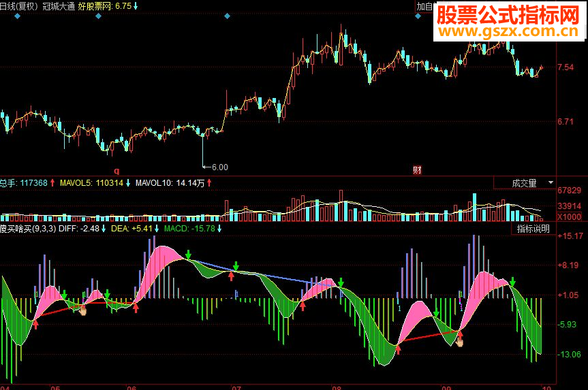Select the 日线(复权) period label
This screenshot has height=390, width=588.
pos(19,6)
